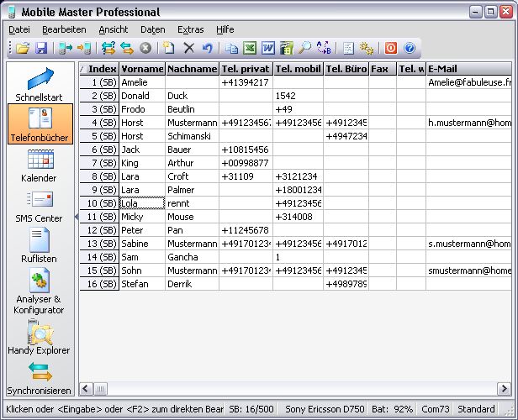Export to Excel via toolbar icon
The width and height of the screenshot is (518, 420).
[250, 49]
